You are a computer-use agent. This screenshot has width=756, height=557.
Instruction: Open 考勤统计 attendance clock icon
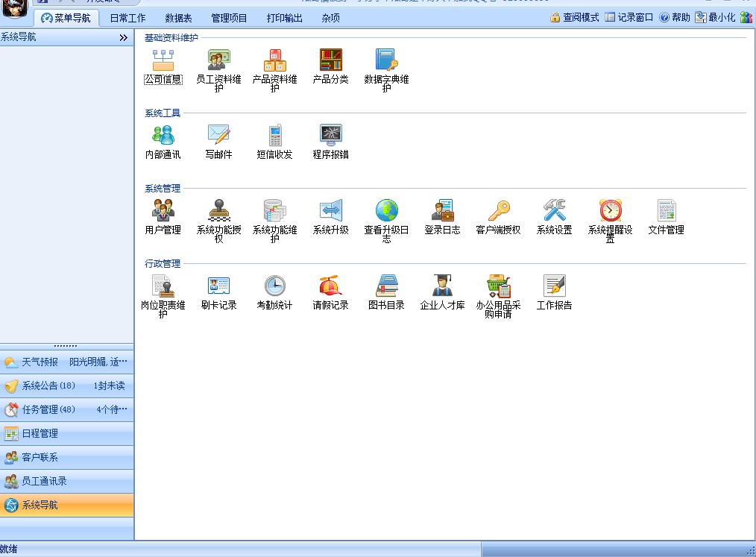[274, 286]
